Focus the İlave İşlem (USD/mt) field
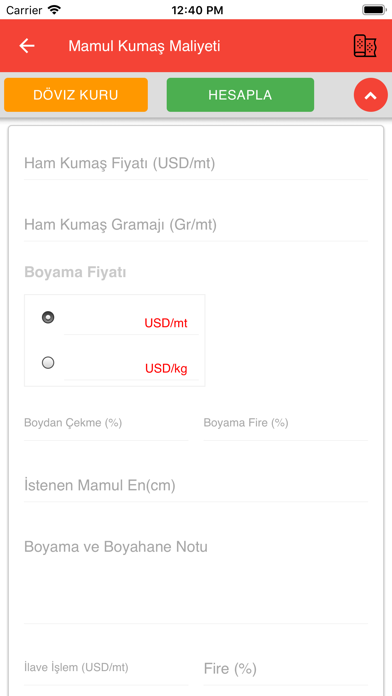The height and width of the screenshot is (696, 392). [106, 670]
